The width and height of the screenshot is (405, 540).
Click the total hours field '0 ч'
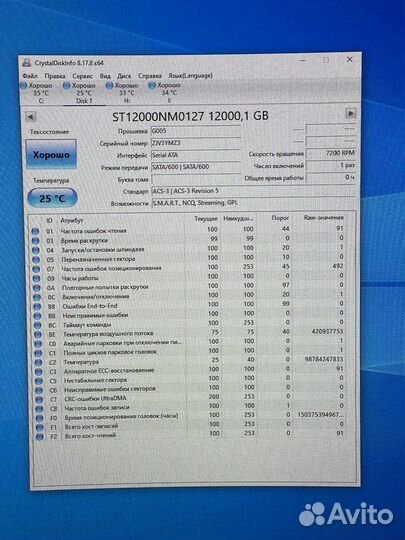(331, 177)
